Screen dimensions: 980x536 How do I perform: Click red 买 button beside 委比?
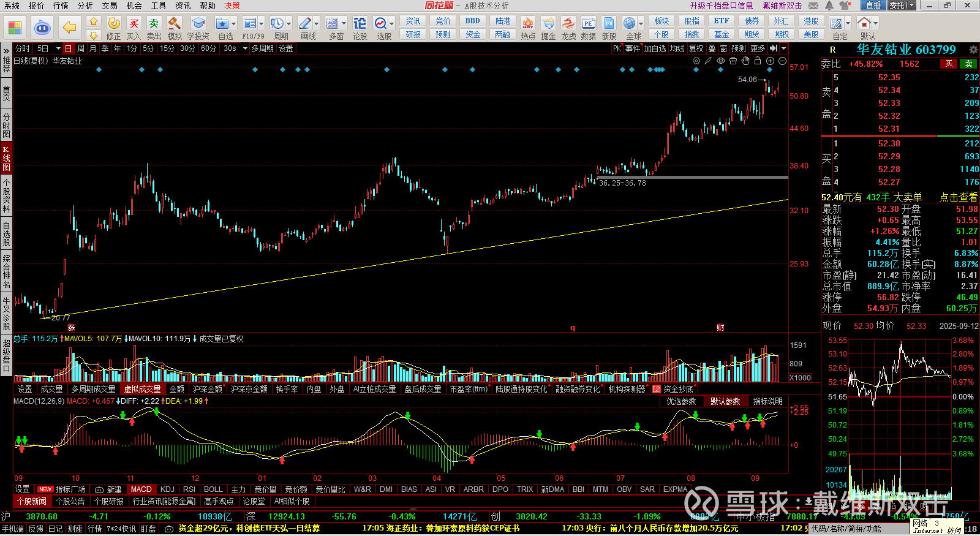949,64
